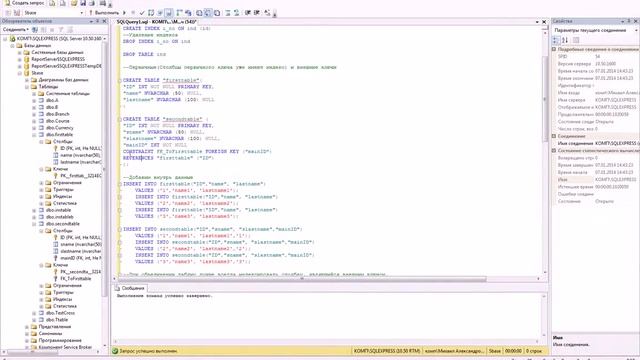Screen dimensions: 640x360
Task: Click the CONSTRAINT FK_ToFirsttable line in editor
Action: [198, 151]
